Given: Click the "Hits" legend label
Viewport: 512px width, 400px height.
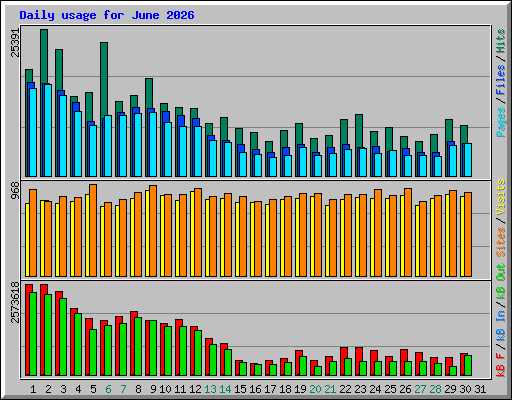Looking at the screenshot, I should coord(501,41).
